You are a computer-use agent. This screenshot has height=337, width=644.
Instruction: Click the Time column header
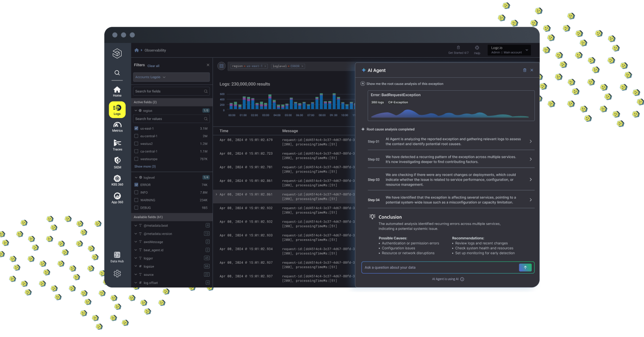(224, 131)
